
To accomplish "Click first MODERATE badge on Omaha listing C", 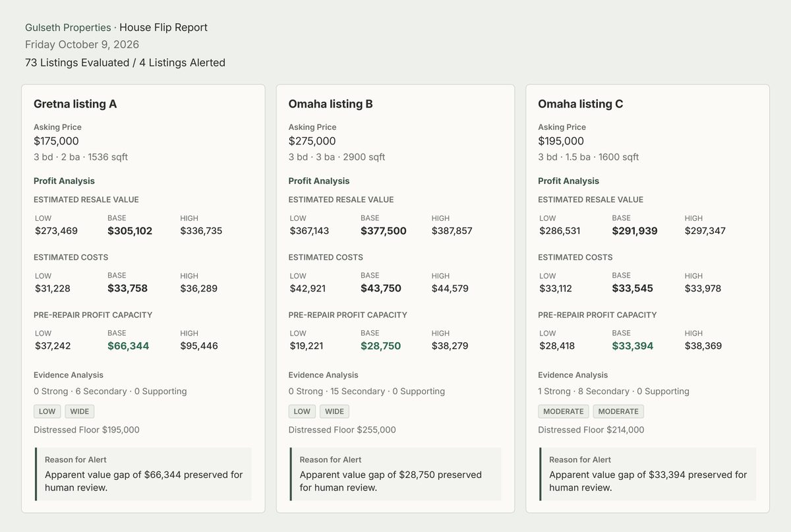I will point(564,411).
